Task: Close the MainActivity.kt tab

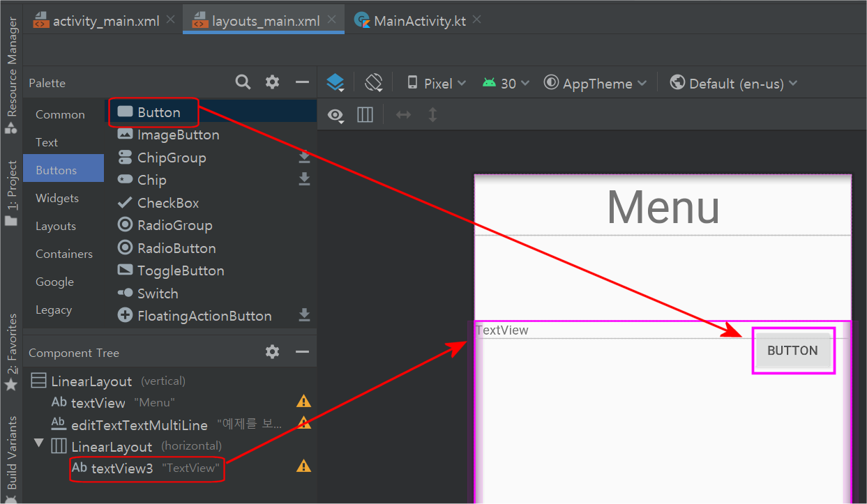Action: (x=476, y=20)
